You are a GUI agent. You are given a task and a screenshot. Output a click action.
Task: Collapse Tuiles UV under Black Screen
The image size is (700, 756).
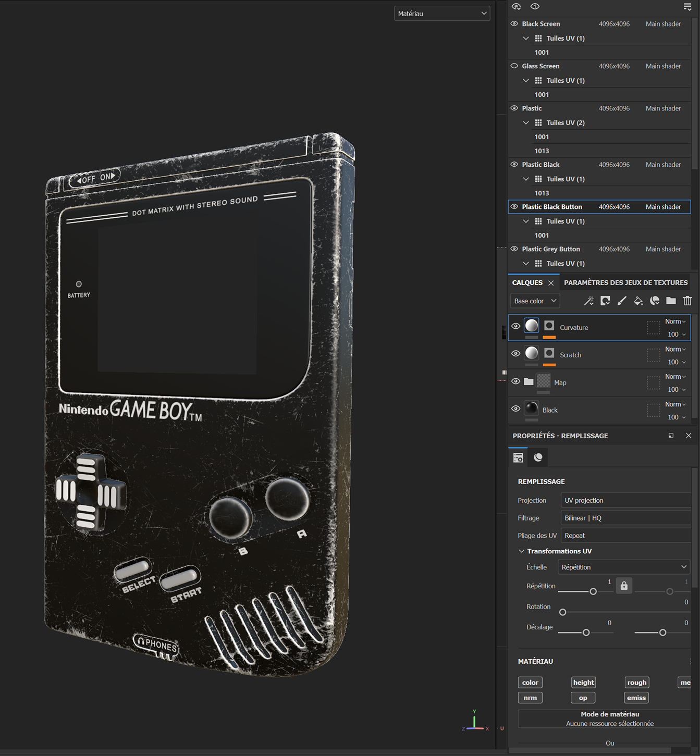click(x=526, y=38)
